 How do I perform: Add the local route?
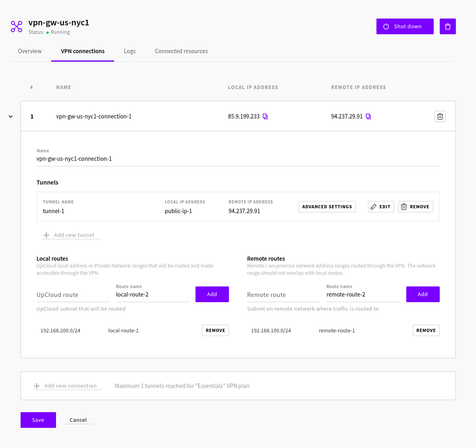point(212,294)
